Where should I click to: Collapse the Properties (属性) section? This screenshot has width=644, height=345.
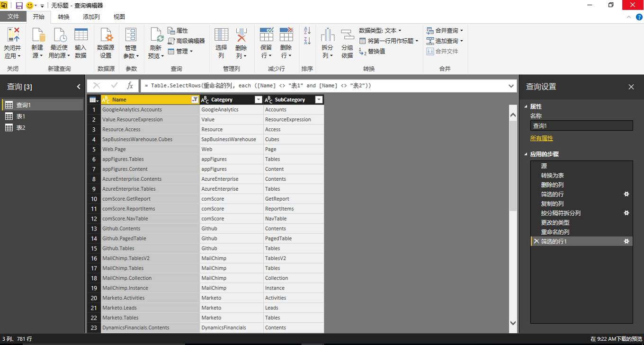tap(526, 106)
